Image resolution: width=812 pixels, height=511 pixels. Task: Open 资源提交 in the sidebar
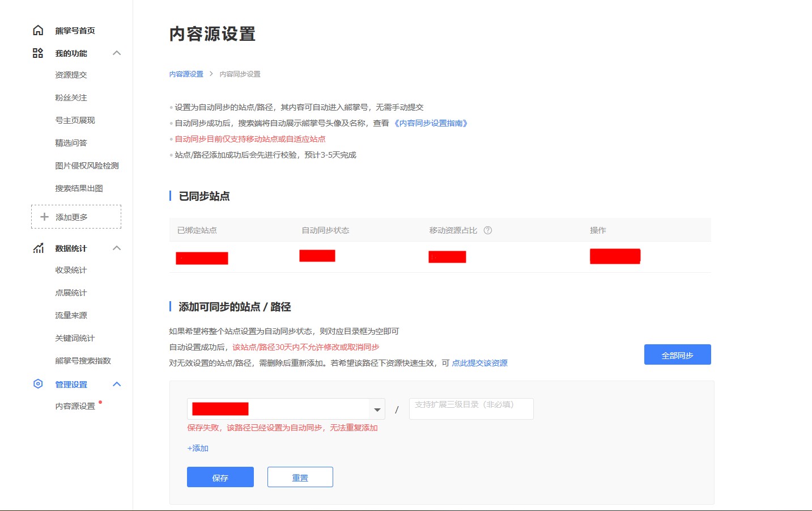pos(71,75)
